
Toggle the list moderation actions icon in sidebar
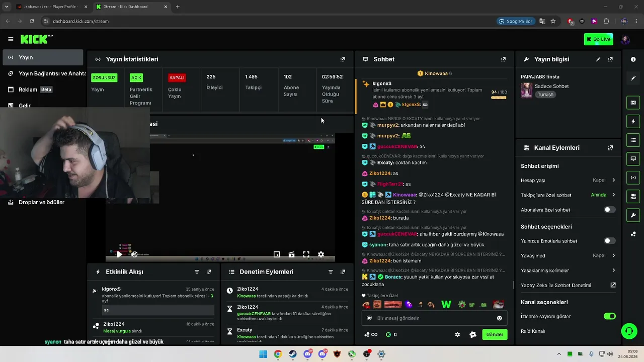(633, 140)
